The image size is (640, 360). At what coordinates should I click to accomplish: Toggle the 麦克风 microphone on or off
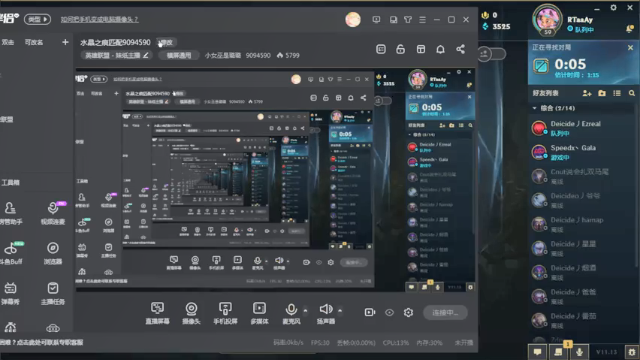[x=291, y=313]
